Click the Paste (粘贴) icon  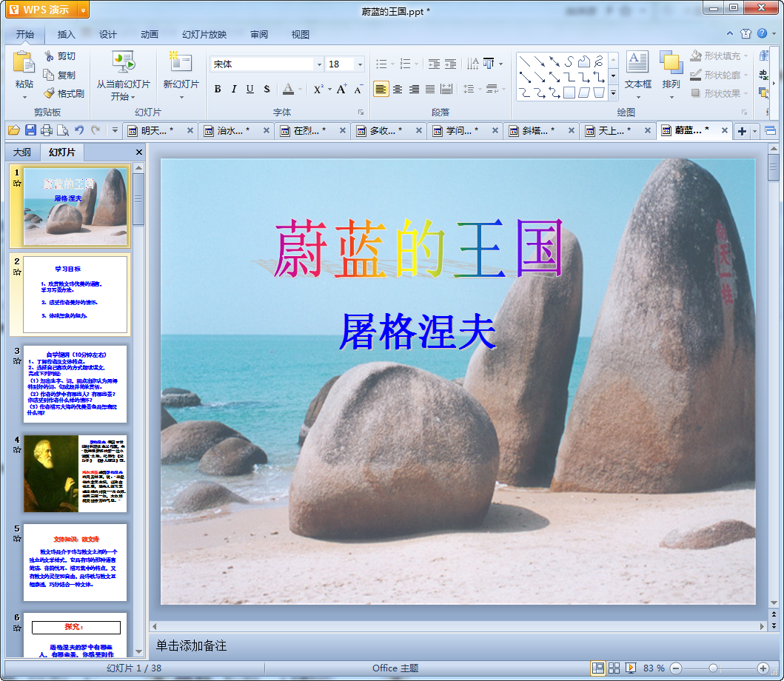24,63
